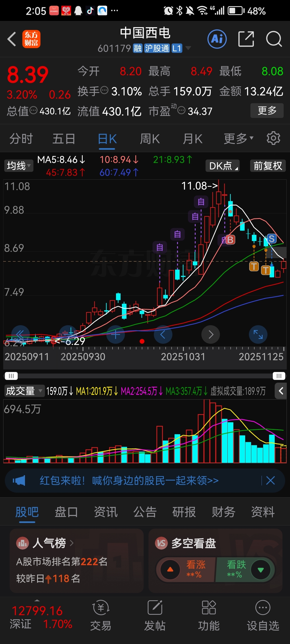Tap 设自选 add to watchlist
This screenshot has height=644, width=290.
(x=263, y=616)
